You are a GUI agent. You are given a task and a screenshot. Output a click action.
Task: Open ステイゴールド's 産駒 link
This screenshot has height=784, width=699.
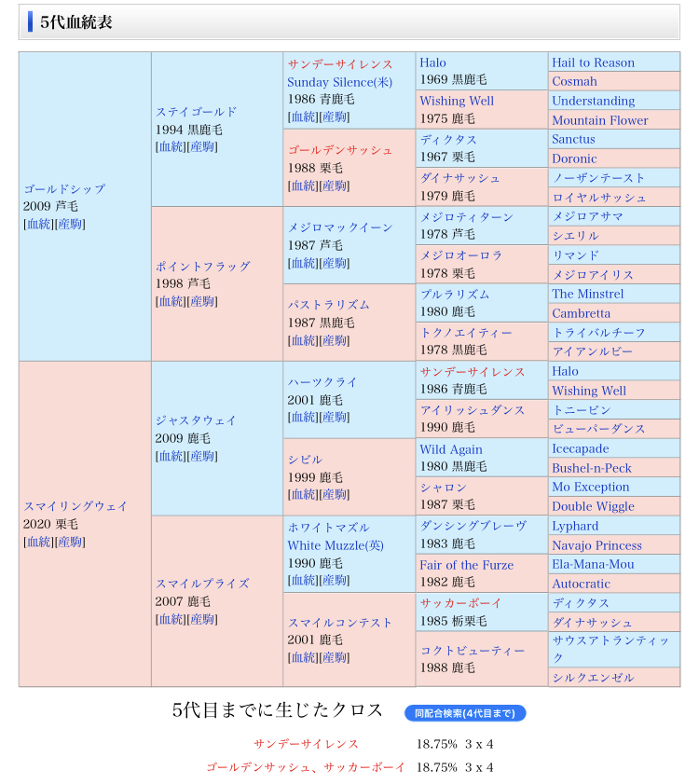[202, 147]
